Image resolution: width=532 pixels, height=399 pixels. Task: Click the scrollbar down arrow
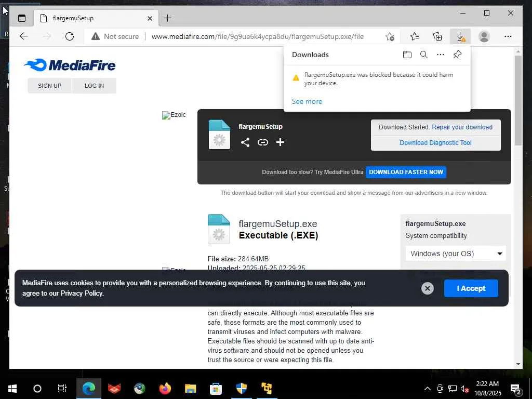tap(518, 364)
